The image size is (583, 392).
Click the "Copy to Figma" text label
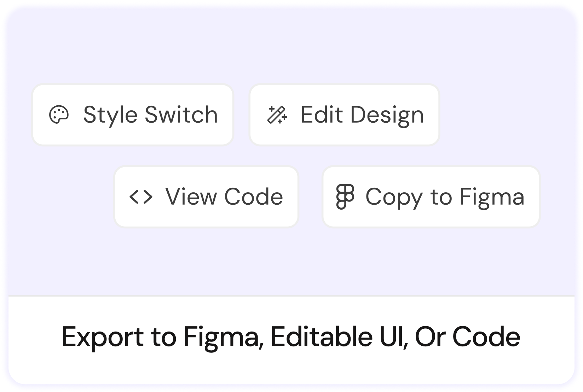445,197
